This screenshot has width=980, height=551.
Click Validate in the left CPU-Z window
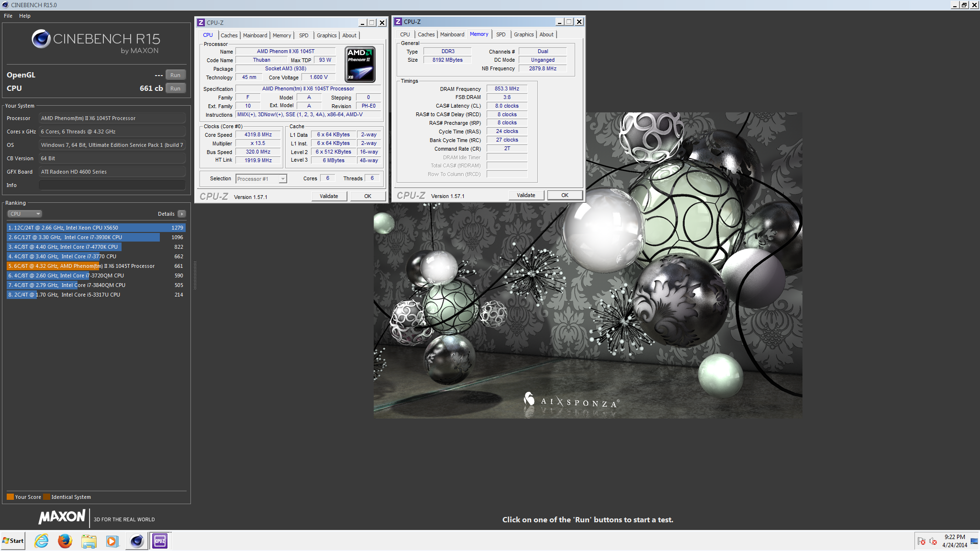pos(329,196)
